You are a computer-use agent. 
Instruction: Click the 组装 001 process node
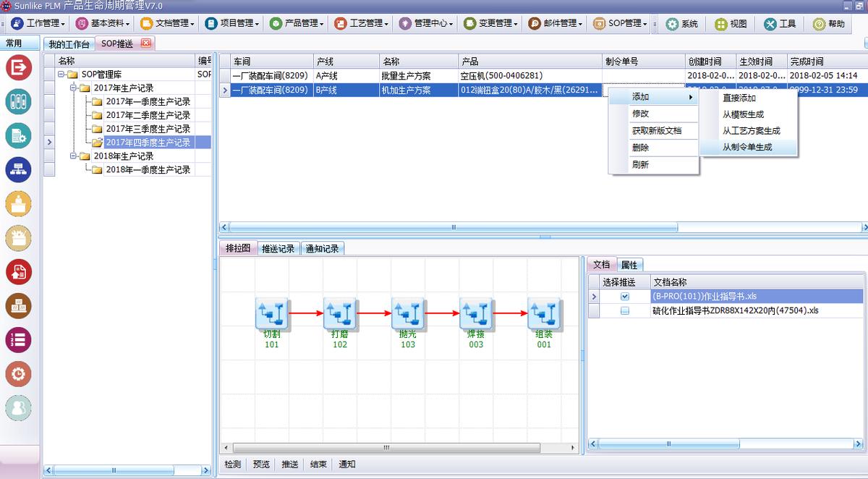point(544,313)
